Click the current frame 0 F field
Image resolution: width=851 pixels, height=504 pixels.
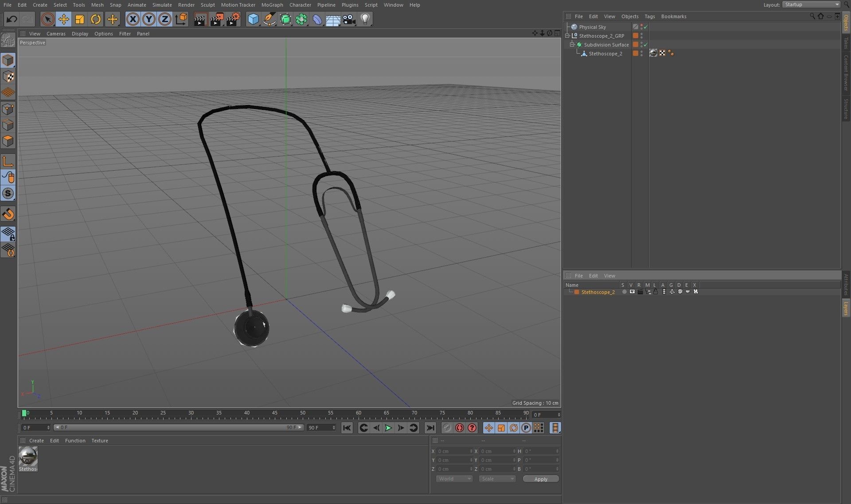[36, 428]
